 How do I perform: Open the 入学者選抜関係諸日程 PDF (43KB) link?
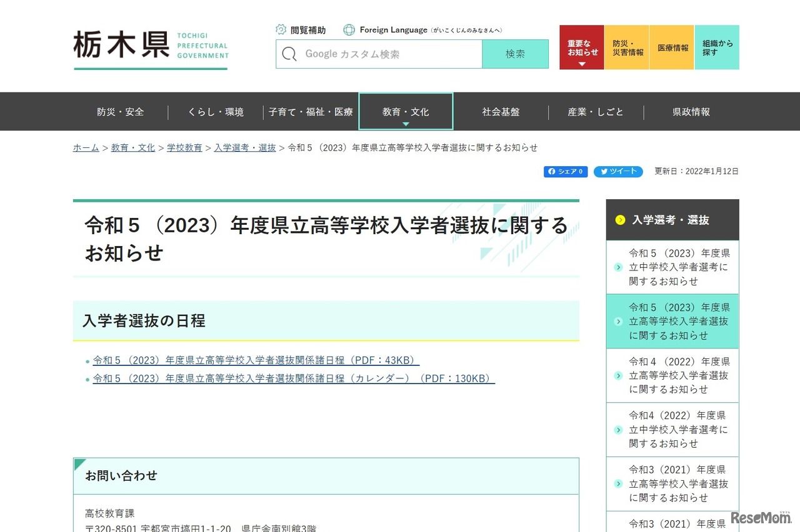(256, 360)
